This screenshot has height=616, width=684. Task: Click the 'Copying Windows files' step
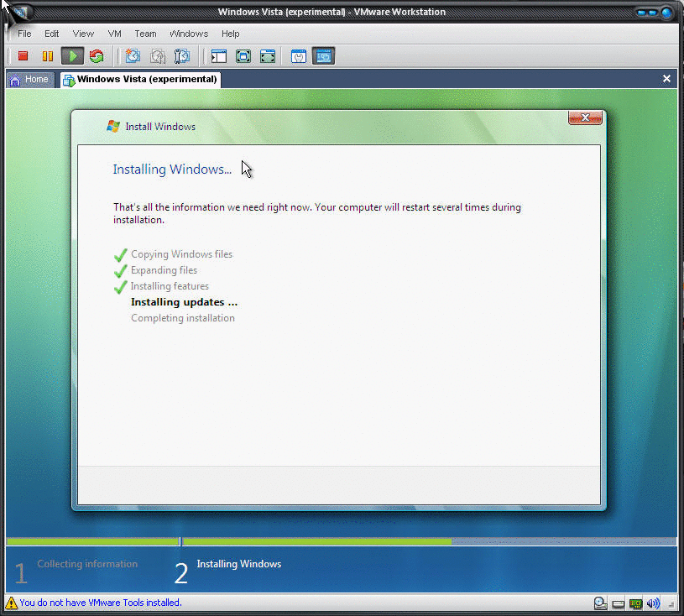coord(181,254)
